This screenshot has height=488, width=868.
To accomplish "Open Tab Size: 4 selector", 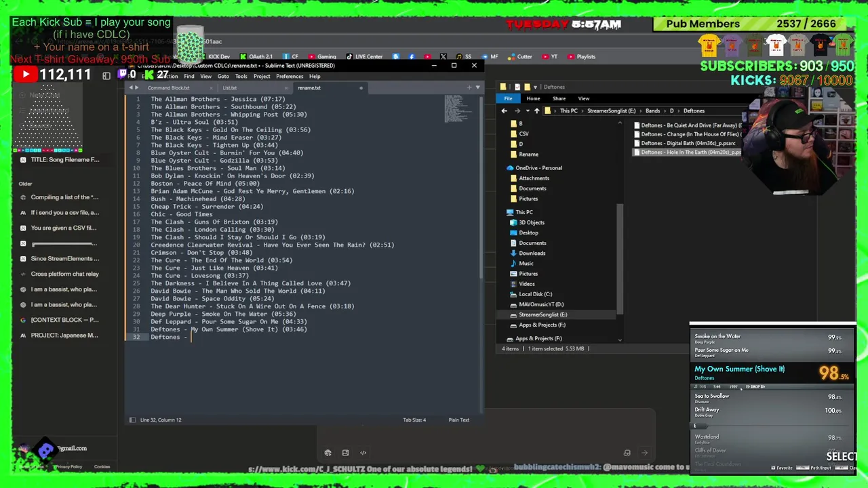I will click(x=414, y=420).
